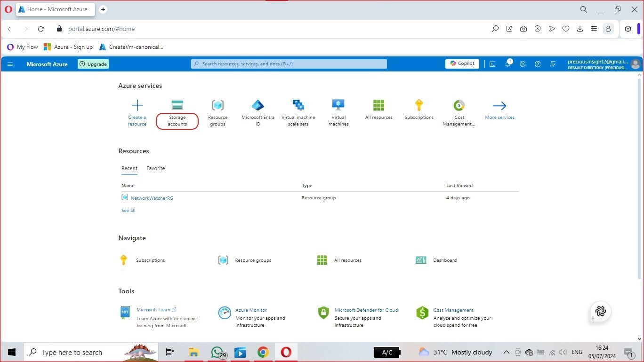
Task: Open File Explorer from the taskbar
Action: 193,352
